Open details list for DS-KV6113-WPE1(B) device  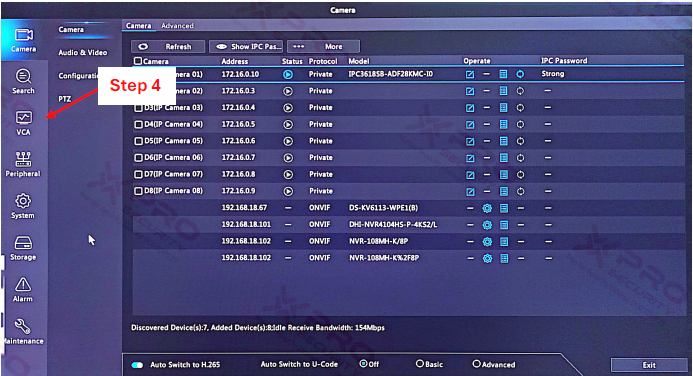[x=504, y=208]
